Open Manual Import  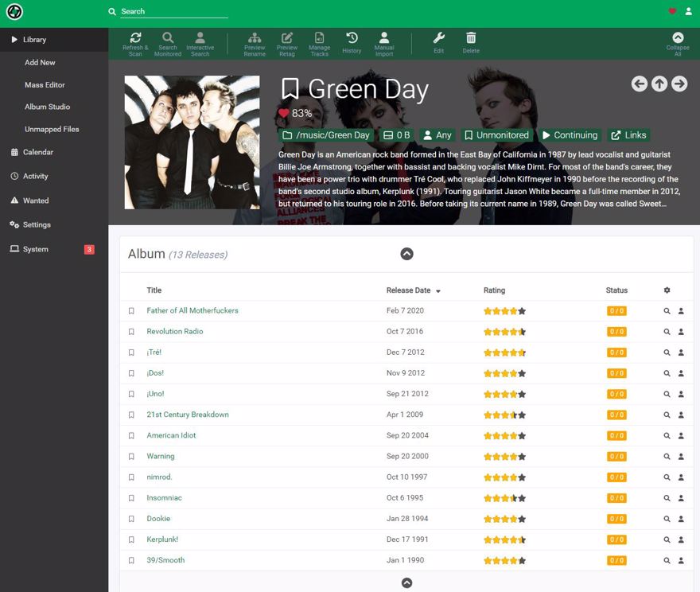coord(384,44)
